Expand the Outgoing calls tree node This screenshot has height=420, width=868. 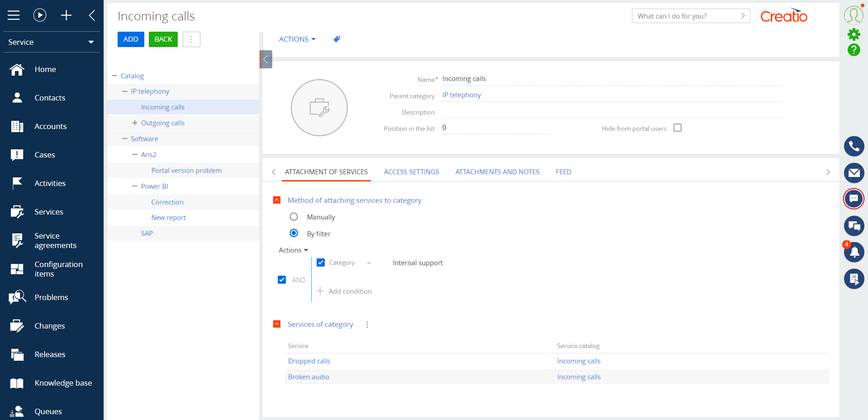(x=134, y=123)
